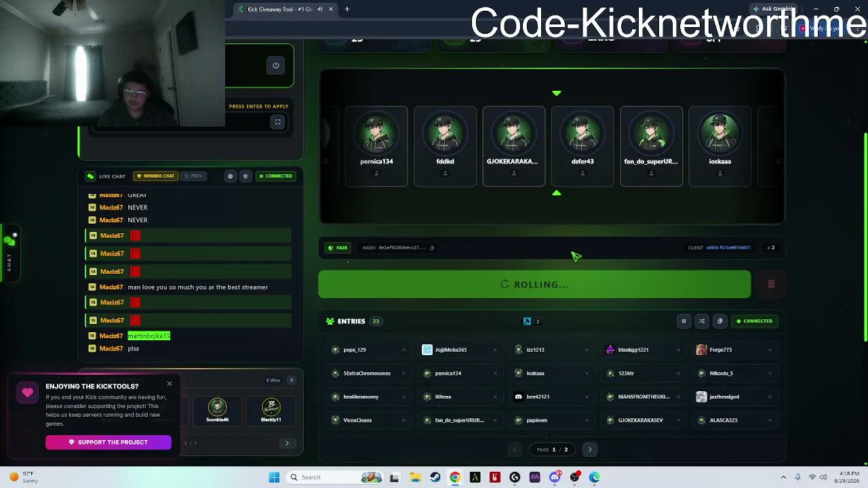Remove entry pepe_129 with its X
868x488 pixels.
pos(403,350)
